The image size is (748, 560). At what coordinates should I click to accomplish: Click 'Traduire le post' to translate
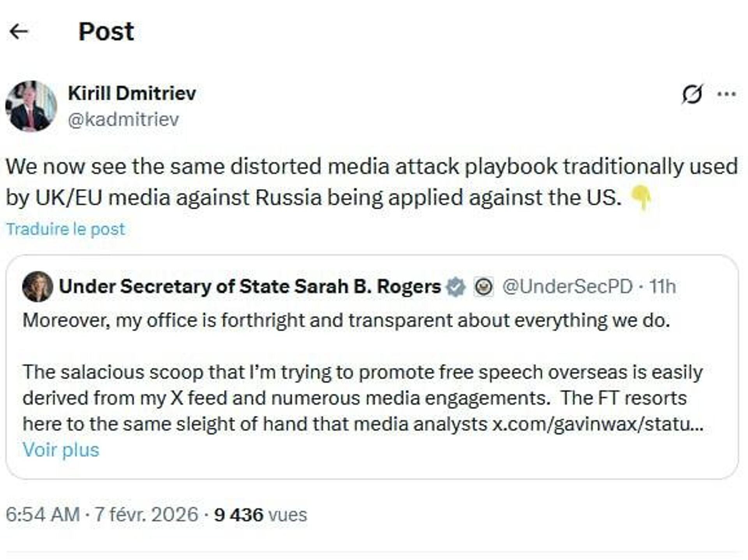pyautogui.click(x=66, y=229)
